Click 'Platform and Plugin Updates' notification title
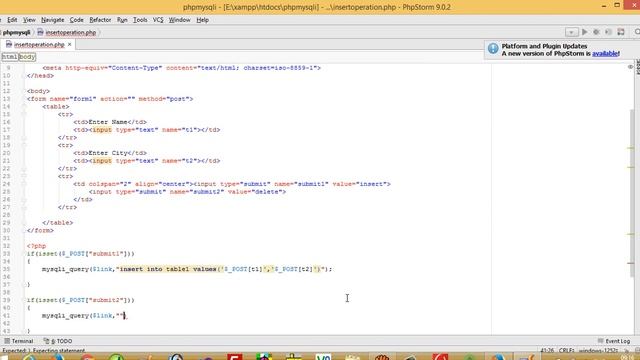This screenshot has height=360, width=640. click(x=544, y=46)
